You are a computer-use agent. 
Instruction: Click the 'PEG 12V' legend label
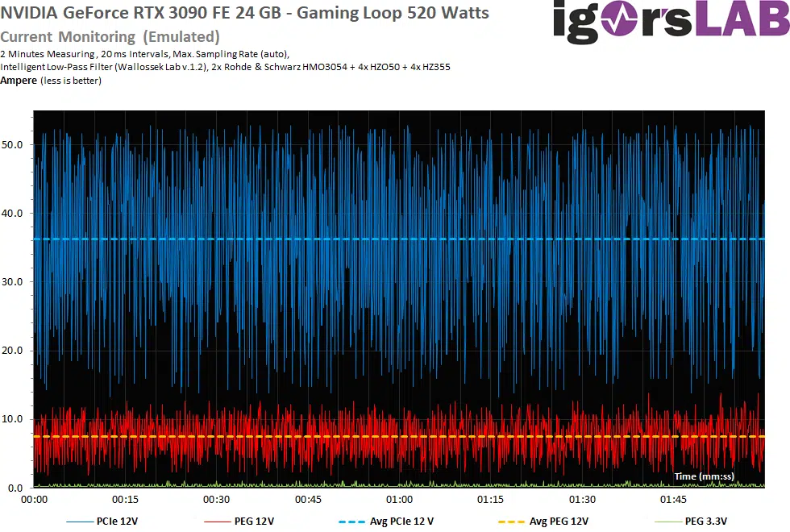click(x=255, y=522)
